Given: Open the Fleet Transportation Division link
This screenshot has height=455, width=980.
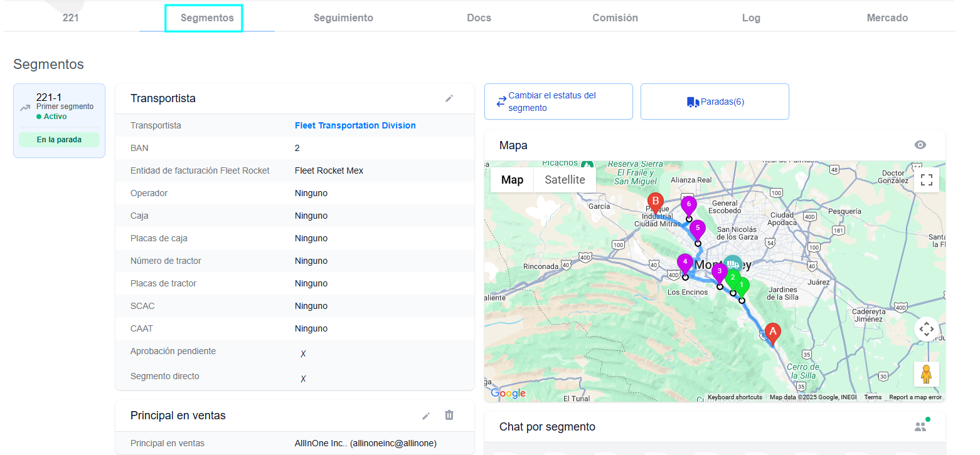Looking at the screenshot, I should coord(355,125).
